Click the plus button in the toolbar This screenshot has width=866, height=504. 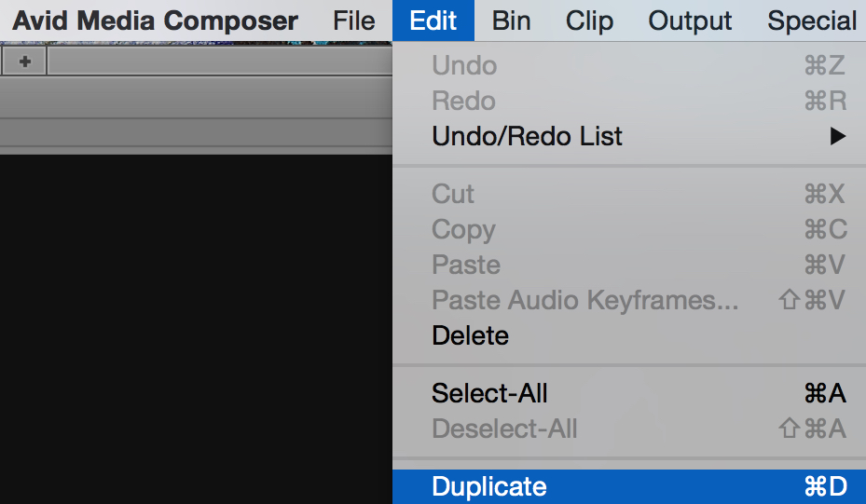(24, 61)
